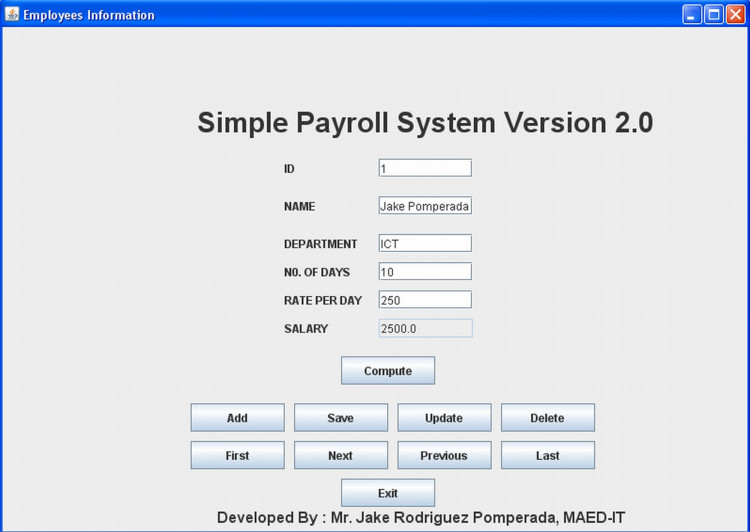This screenshot has width=750, height=532.
Task: Click the 'NO. OF DAYS' label
Action: click(x=317, y=272)
